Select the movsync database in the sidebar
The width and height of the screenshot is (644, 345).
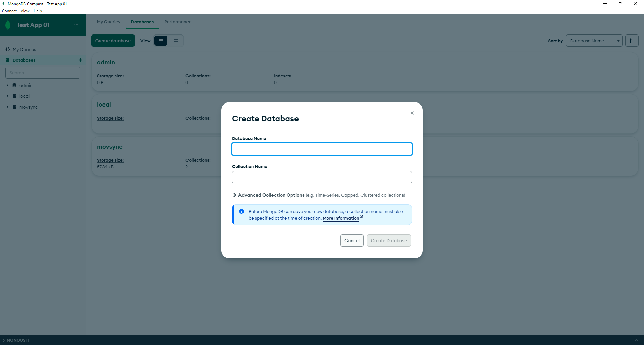click(x=29, y=107)
